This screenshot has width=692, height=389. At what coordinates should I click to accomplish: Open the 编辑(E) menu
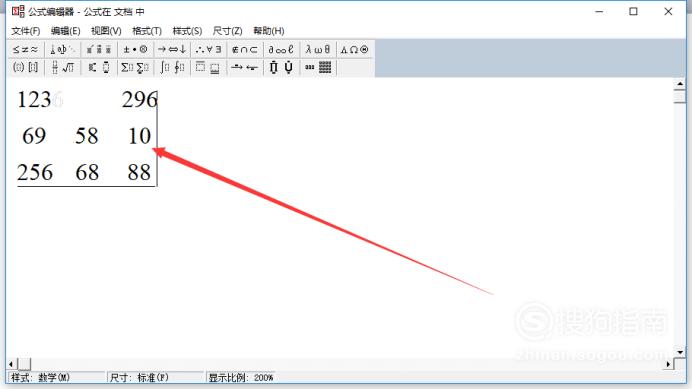click(65, 31)
